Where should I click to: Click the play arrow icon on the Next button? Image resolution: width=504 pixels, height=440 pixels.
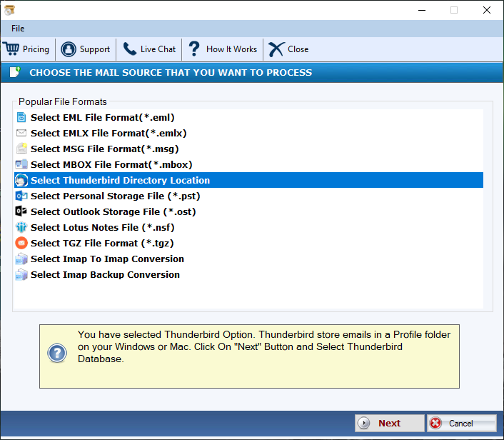(x=364, y=423)
